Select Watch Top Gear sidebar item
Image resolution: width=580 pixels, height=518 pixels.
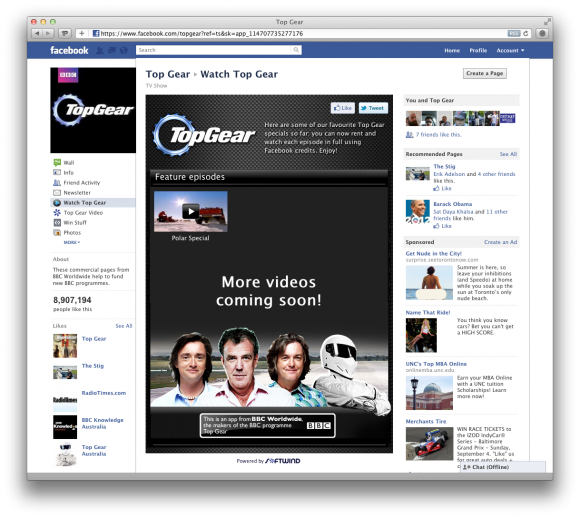92,202
